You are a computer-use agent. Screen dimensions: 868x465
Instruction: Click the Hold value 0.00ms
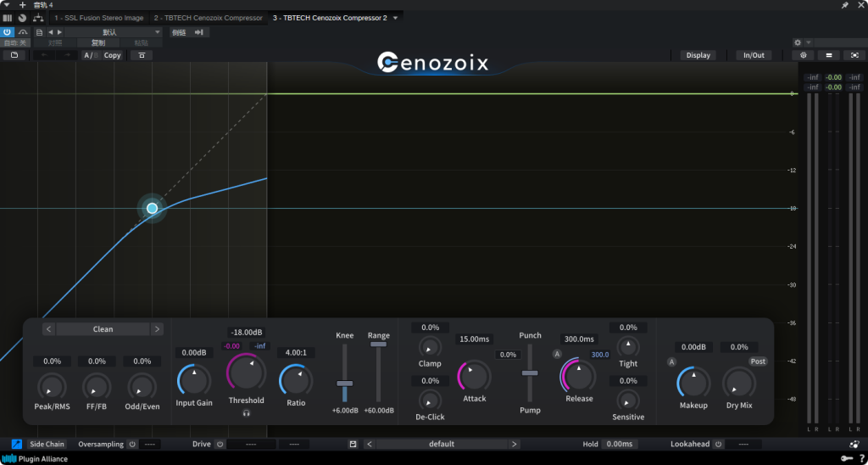click(620, 444)
